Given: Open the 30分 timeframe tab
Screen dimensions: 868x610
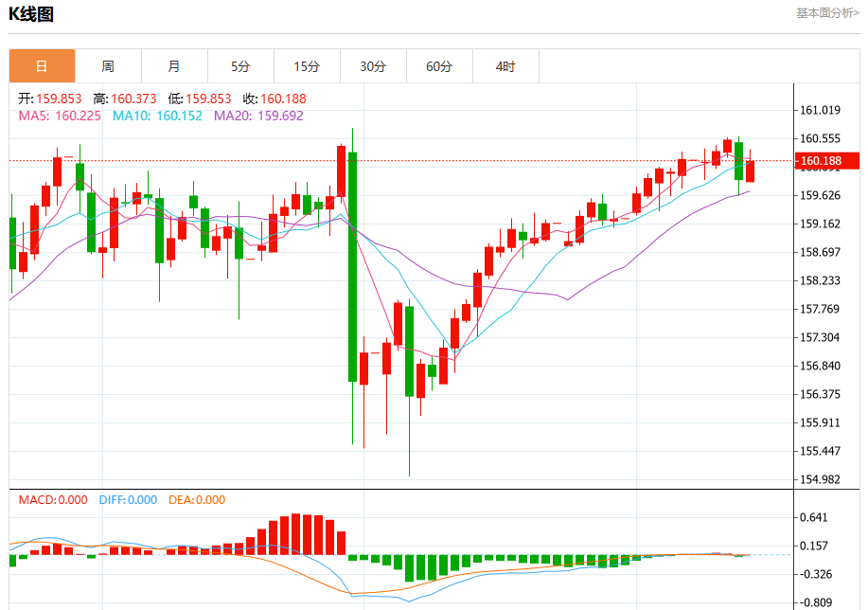Looking at the screenshot, I should (374, 66).
